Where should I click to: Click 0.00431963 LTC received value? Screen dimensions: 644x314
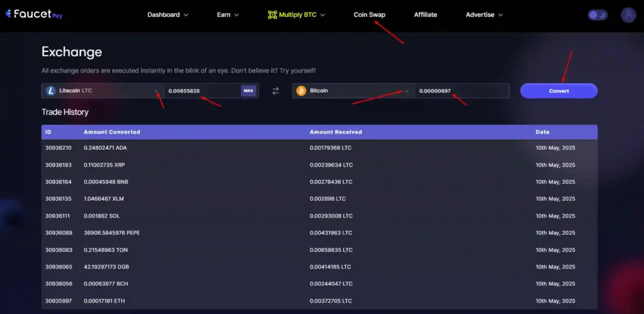click(x=331, y=233)
